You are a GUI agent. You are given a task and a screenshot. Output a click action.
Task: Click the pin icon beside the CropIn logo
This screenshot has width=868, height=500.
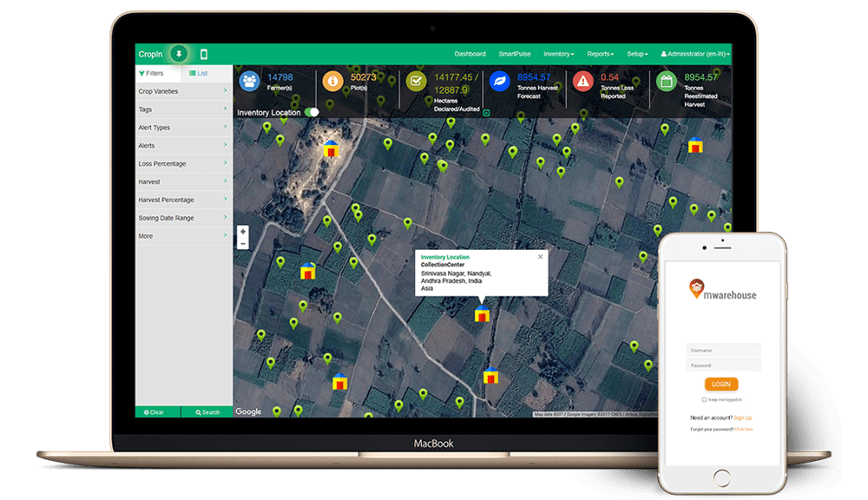click(x=178, y=54)
